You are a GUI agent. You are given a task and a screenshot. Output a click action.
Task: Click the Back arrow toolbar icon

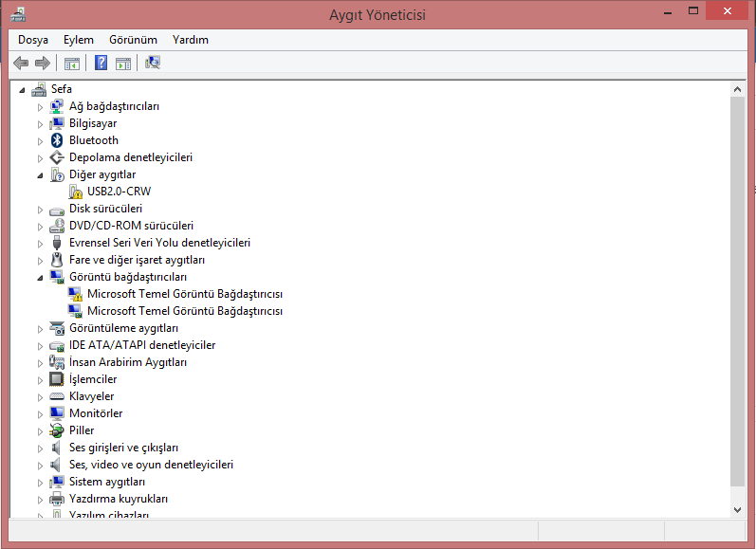[x=21, y=63]
